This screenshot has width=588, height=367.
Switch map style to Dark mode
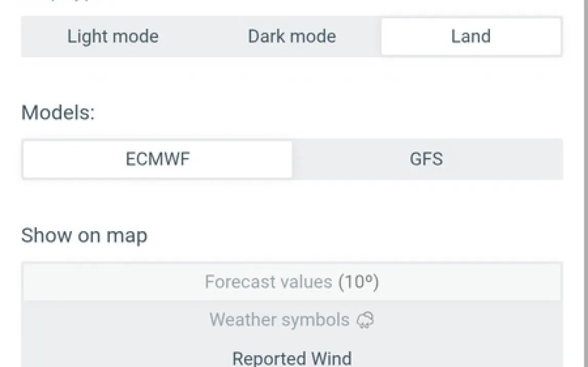(x=292, y=36)
